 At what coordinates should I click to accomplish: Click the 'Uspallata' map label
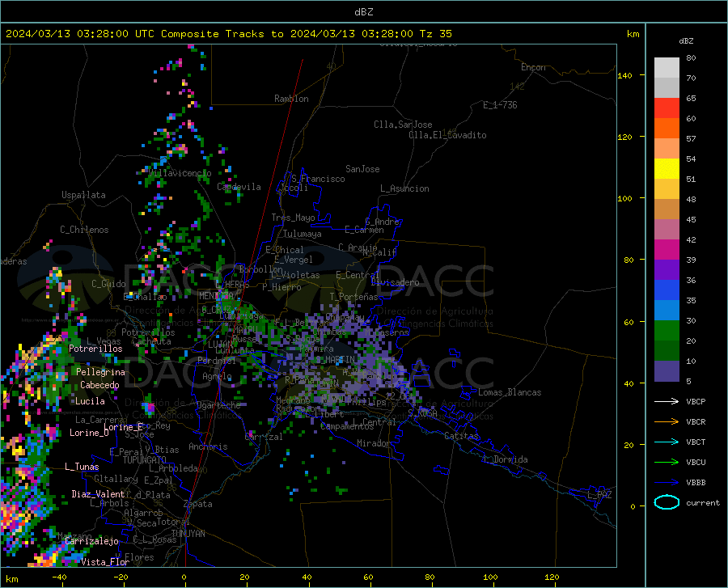click(x=83, y=195)
